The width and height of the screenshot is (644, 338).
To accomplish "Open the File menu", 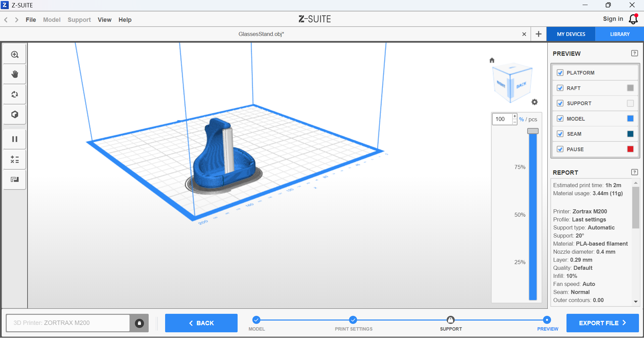I will coord(31,20).
